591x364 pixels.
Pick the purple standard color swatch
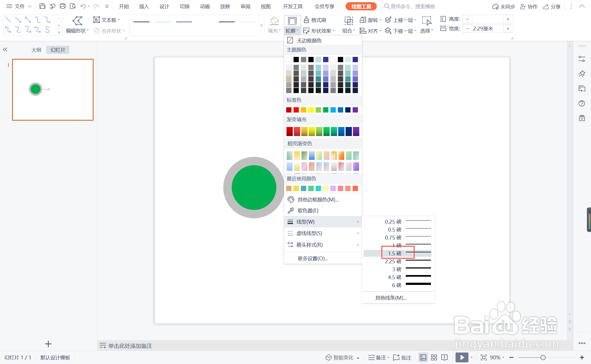(x=355, y=110)
